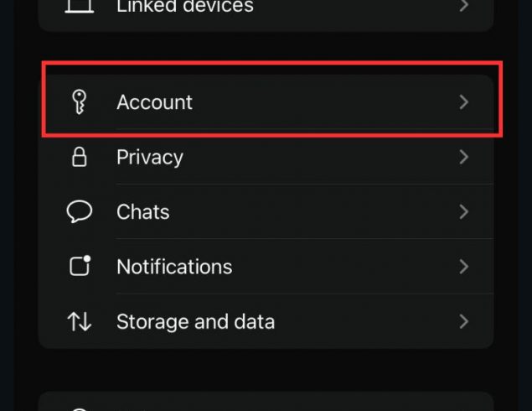Open the chevron on the Notifications row

click(x=464, y=267)
